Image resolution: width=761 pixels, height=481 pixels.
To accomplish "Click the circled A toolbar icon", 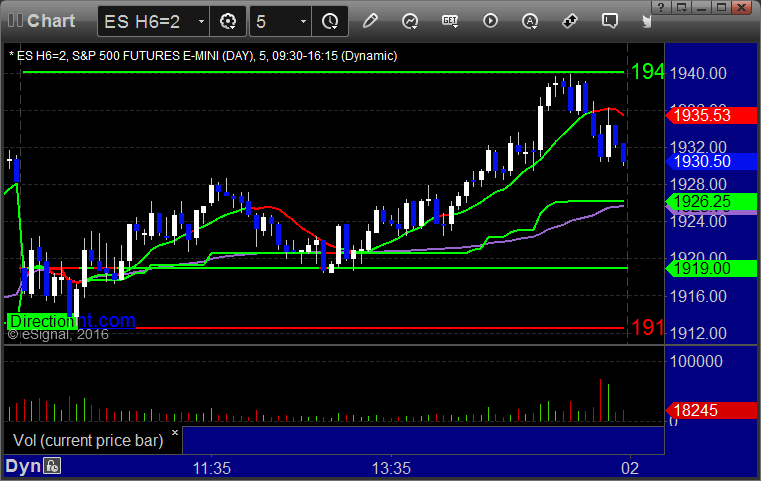I will click(x=530, y=20).
